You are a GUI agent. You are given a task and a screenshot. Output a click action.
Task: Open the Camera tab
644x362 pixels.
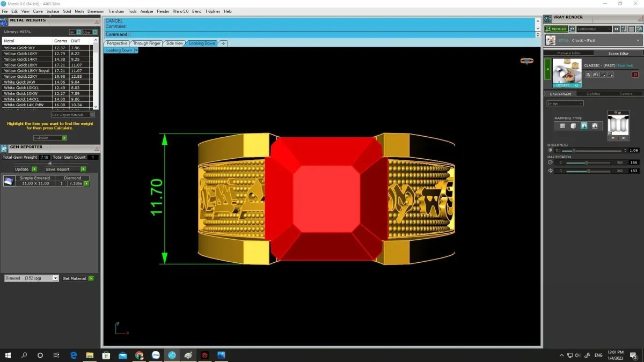point(626,94)
